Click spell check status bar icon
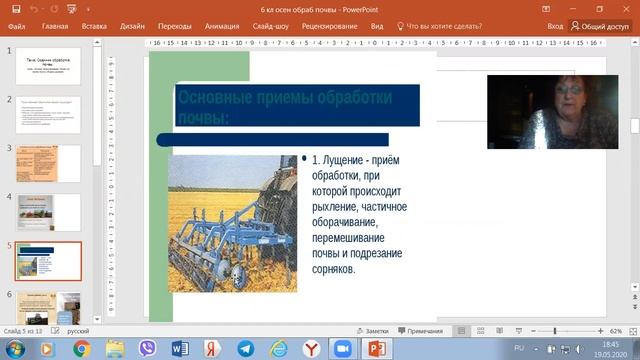640x360 pixels. point(55,331)
